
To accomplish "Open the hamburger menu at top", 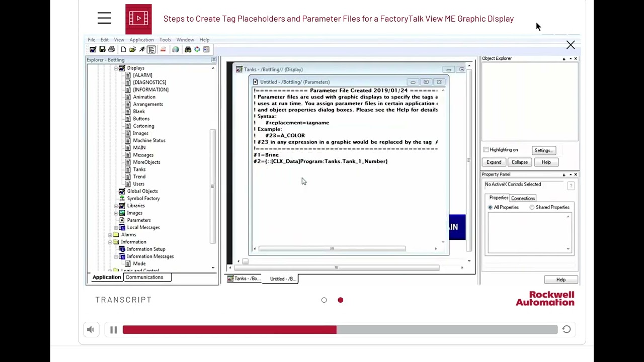I will (x=104, y=19).
